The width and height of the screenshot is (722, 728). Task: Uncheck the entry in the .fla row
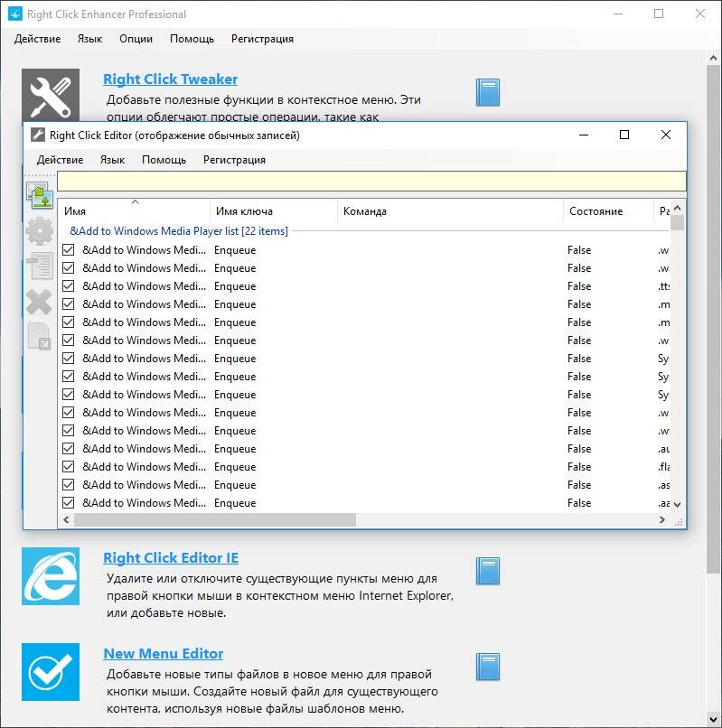69,467
